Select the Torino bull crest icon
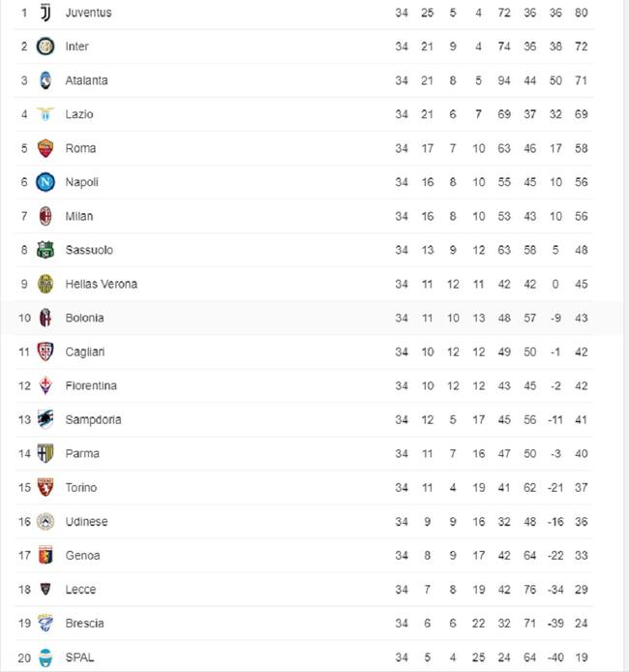 45,487
